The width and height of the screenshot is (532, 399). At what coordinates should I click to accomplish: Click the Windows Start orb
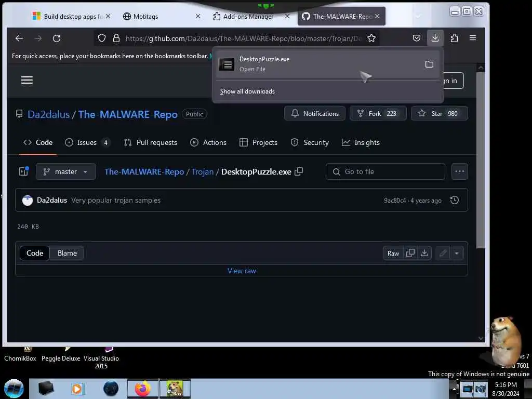tap(14, 389)
